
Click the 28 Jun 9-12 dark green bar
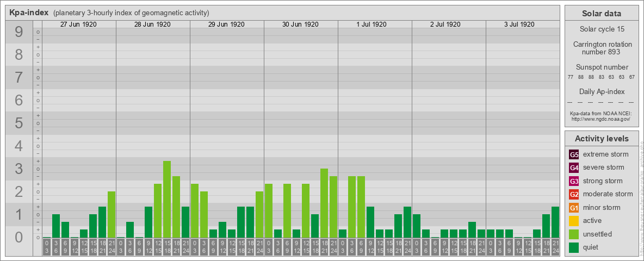pyautogui.click(x=148, y=222)
